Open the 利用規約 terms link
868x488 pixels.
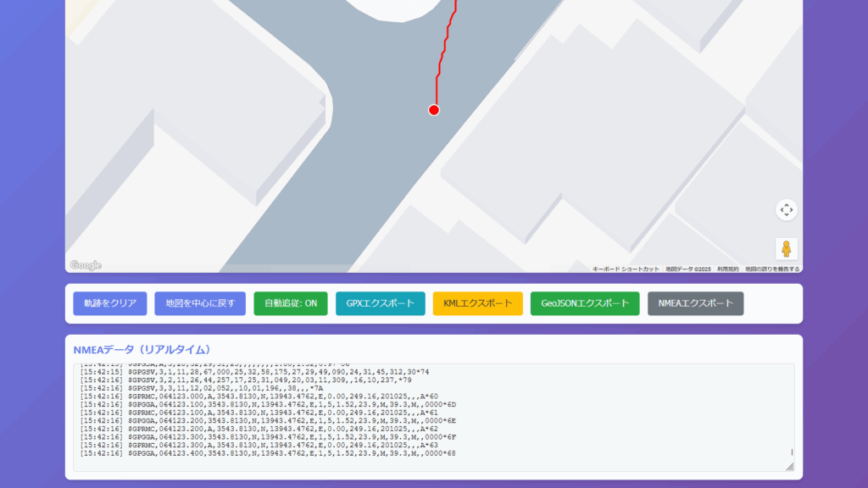(727, 269)
